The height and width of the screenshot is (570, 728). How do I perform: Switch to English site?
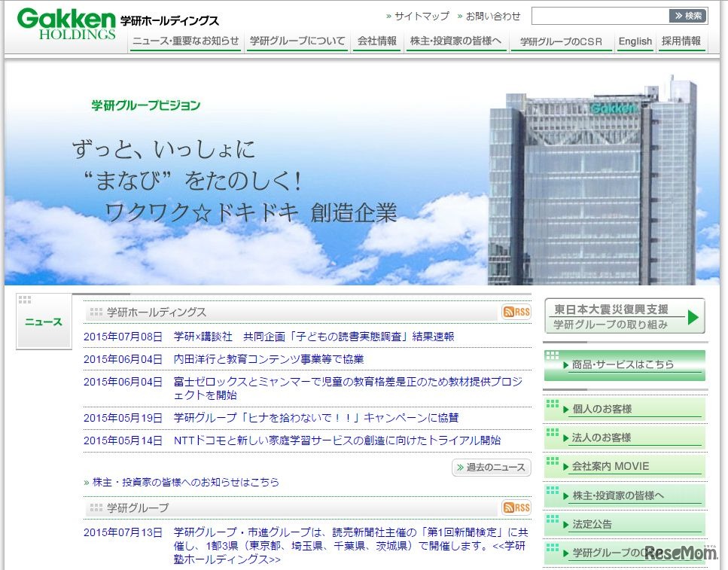point(635,41)
